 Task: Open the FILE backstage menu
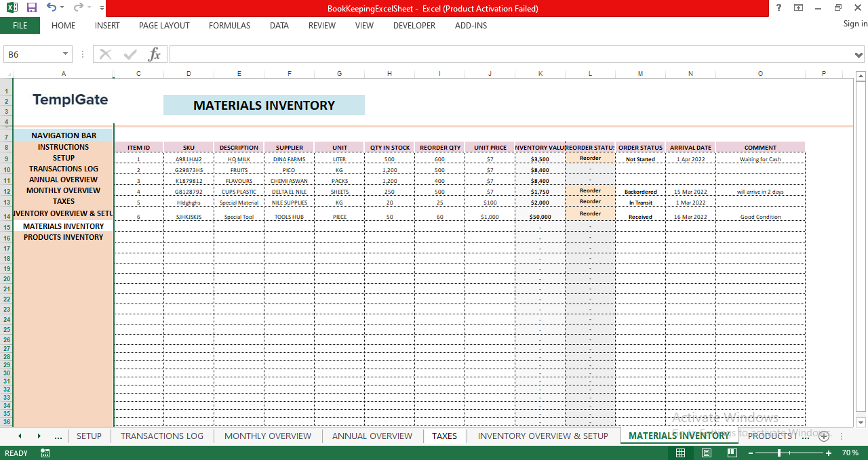(x=20, y=26)
